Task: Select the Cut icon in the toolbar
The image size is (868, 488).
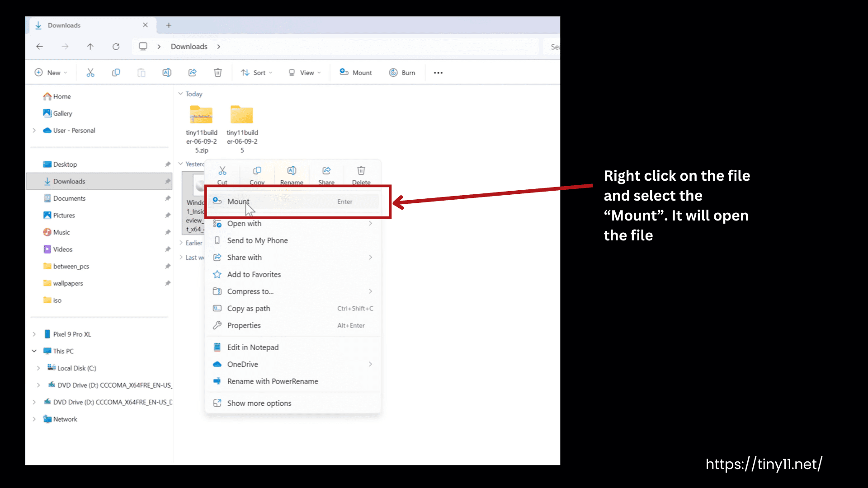Action: coord(90,72)
